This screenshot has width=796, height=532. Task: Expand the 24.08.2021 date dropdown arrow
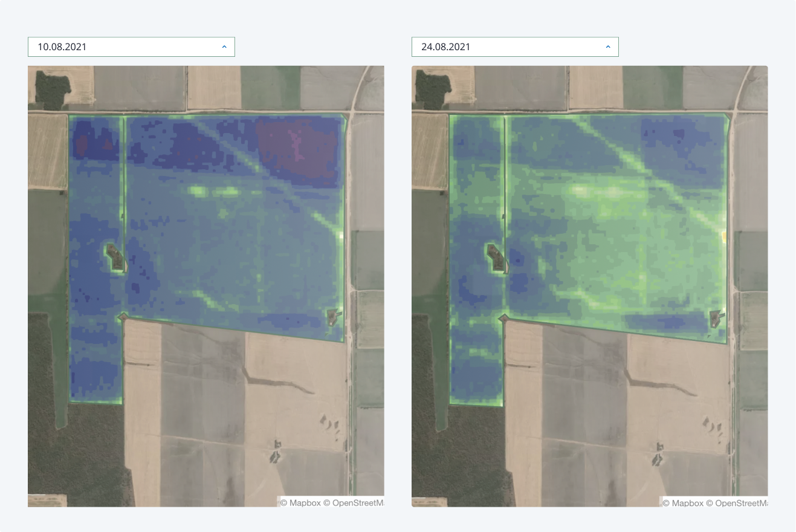tap(608, 47)
